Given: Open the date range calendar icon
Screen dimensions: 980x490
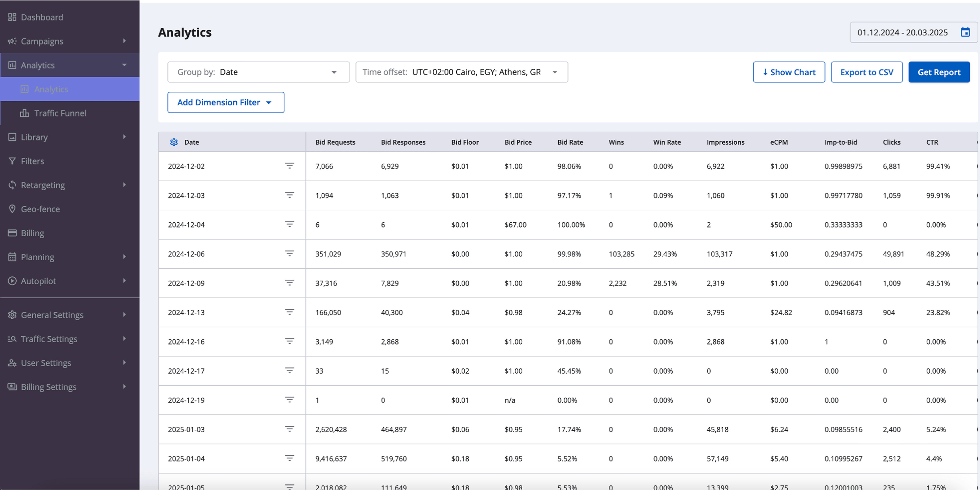Looking at the screenshot, I should [x=965, y=32].
